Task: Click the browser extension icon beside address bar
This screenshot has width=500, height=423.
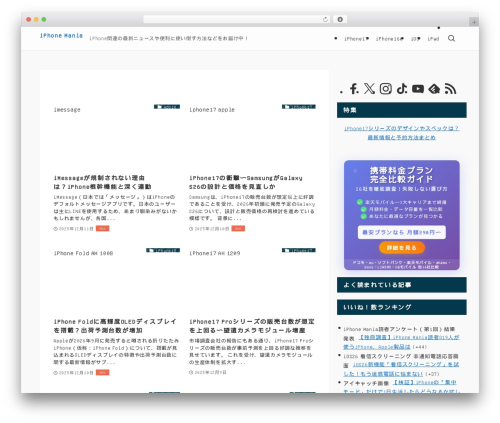Action: click(340, 19)
